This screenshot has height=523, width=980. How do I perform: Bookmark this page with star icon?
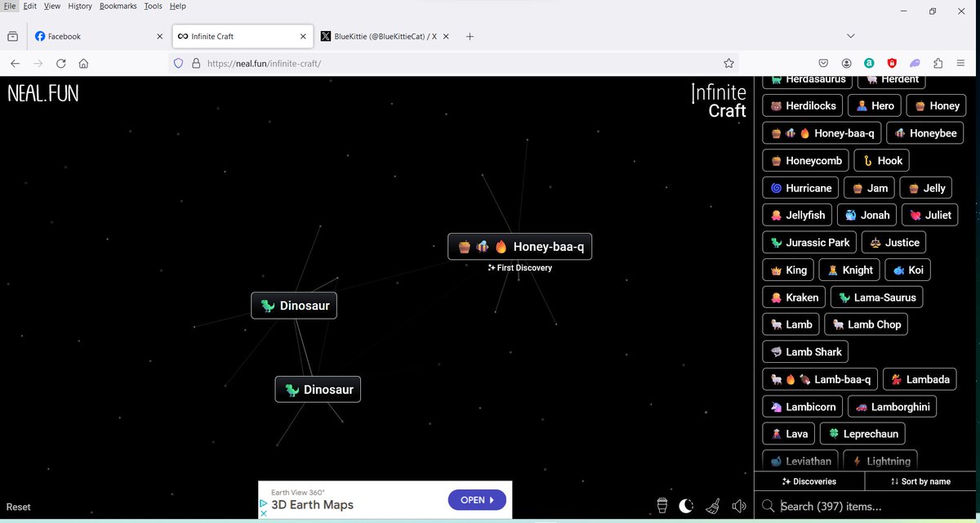tap(728, 63)
